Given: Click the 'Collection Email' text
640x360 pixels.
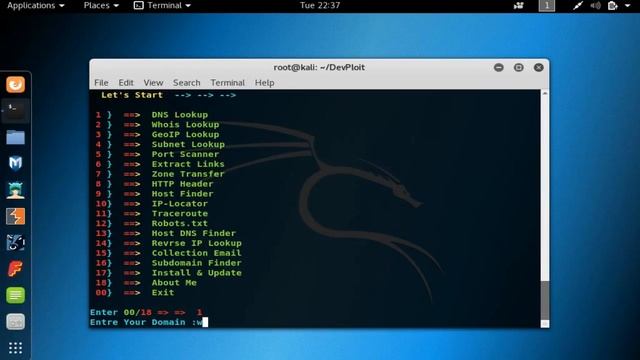Looking at the screenshot, I should coord(197,253).
